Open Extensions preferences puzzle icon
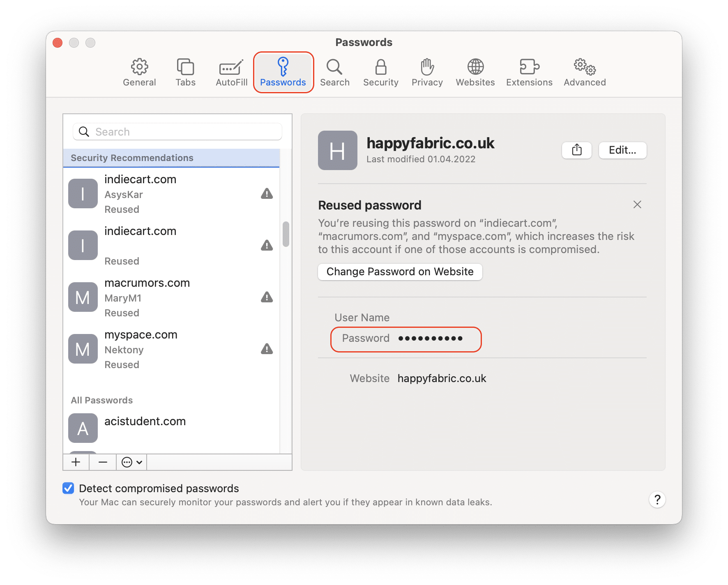728x585 pixels. click(529, 67)
